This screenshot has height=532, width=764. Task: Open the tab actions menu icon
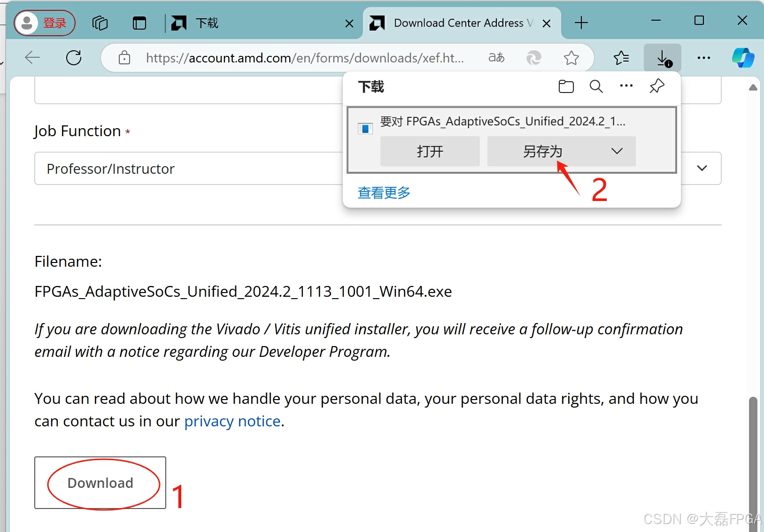[x=139, y=23]
